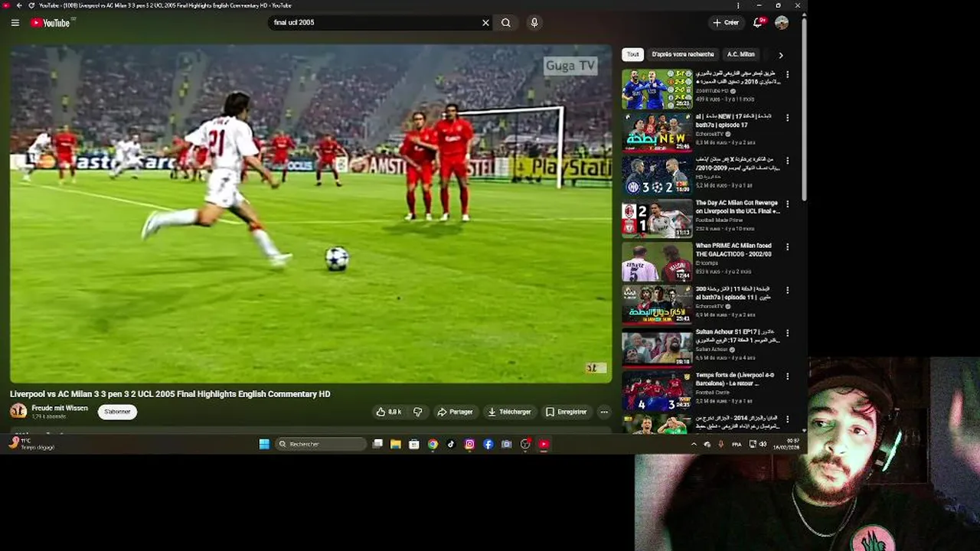The width and height of the screenshot is (980, 551).
Task: Open the notifications bell
Action: coord(759,23)
